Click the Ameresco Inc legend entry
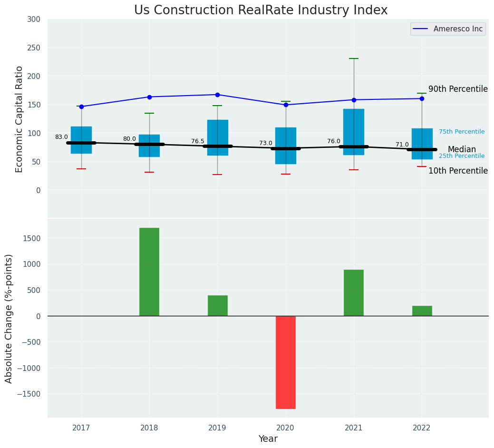494x448 pixels. pos(447,29)
